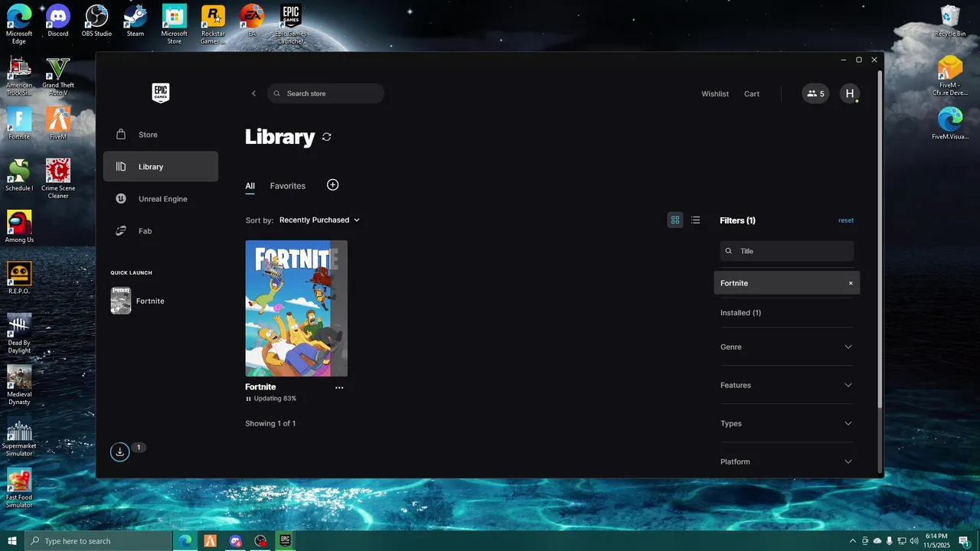Select the FiveM desktop shortcut
The width and height of the screenshot is (980, 551).
click(x=58, y=124)
